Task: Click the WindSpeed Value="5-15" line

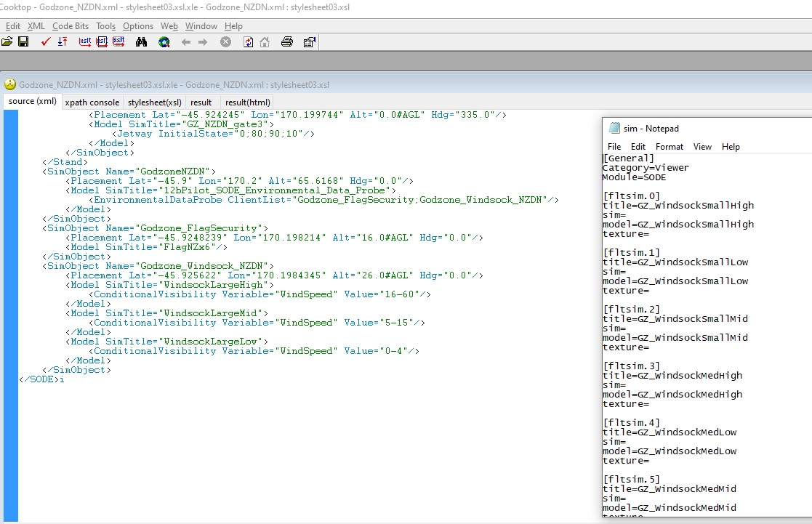Action: [x=257, y=323]
